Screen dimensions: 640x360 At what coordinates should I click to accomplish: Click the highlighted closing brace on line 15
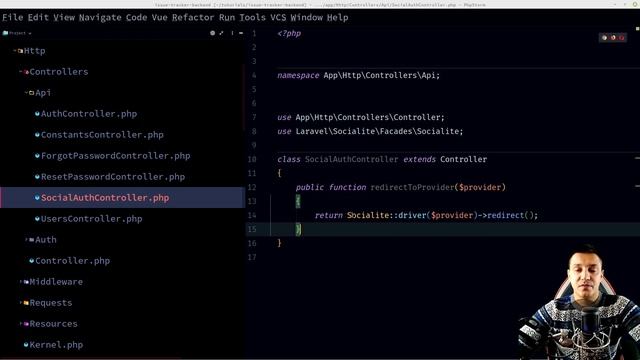click(x=298, y=229)
